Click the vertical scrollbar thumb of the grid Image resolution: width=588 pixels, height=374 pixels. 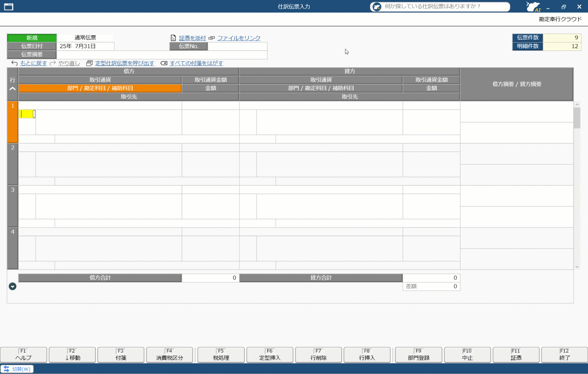577,118
